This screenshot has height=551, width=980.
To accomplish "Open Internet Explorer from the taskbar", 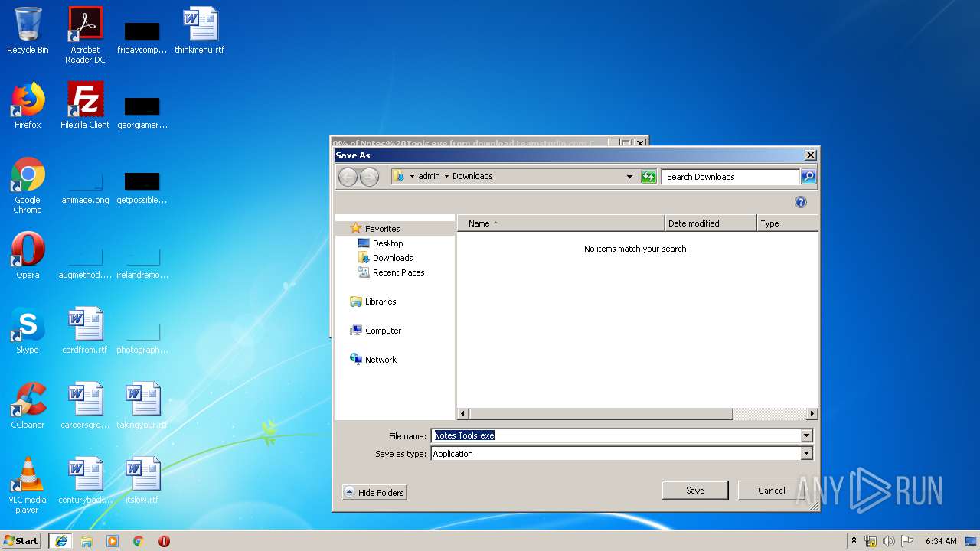I will point(61,541).
